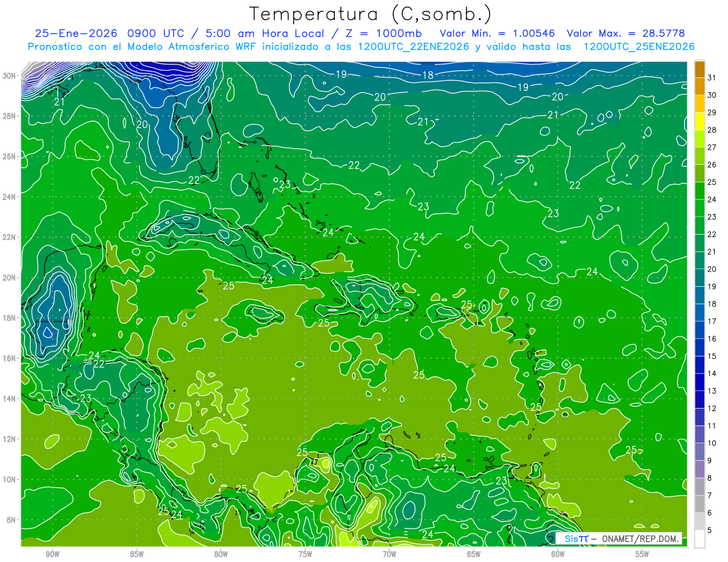
Task: Click the orange-brown legend swatch above 31
Action: point(700,69)
